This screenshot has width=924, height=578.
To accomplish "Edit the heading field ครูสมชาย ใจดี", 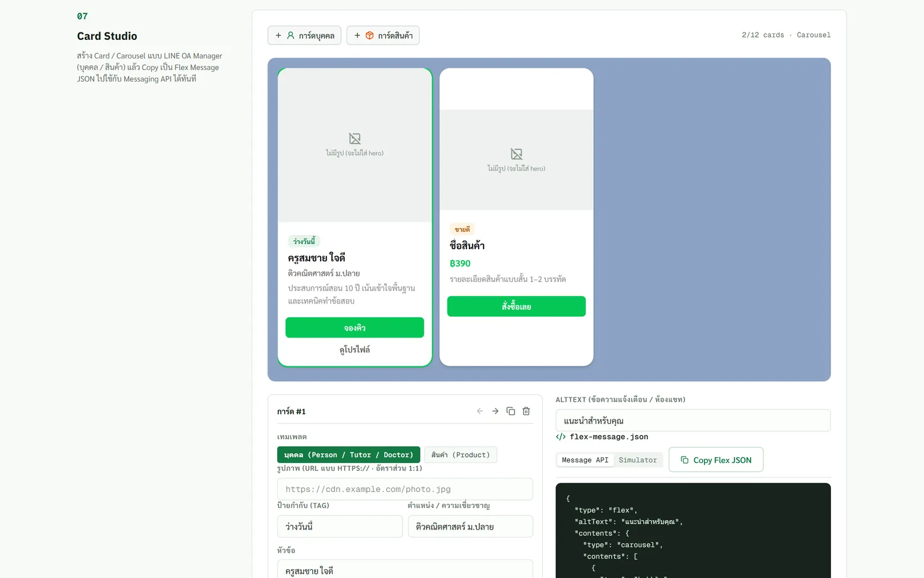I will 405,569.
